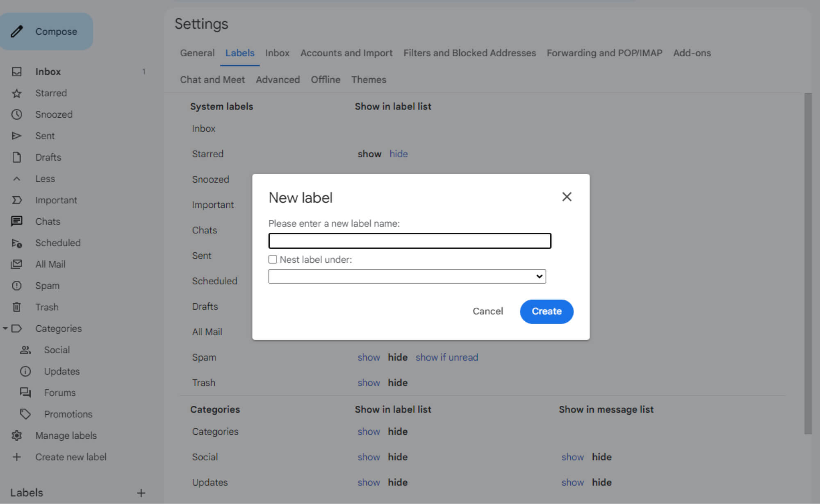Select show if unread for Spam
The width and height of the screenshot is (820, 504).
[446, 357]
